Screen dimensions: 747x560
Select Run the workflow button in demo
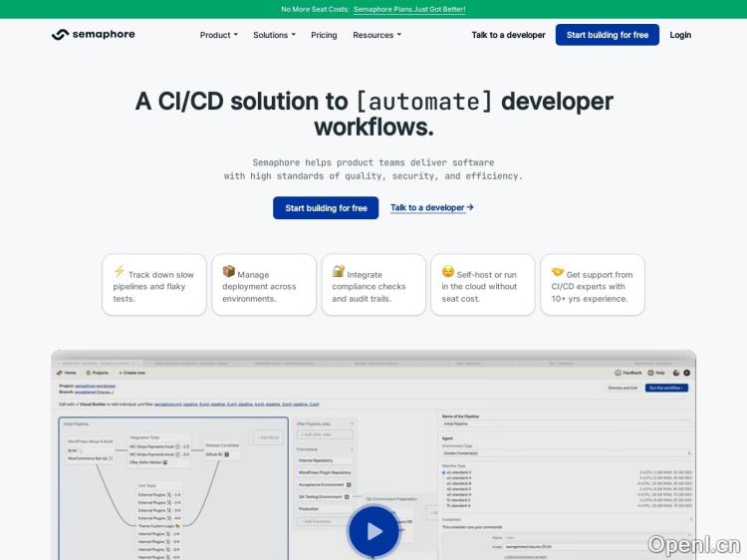[x=666, y=388]
